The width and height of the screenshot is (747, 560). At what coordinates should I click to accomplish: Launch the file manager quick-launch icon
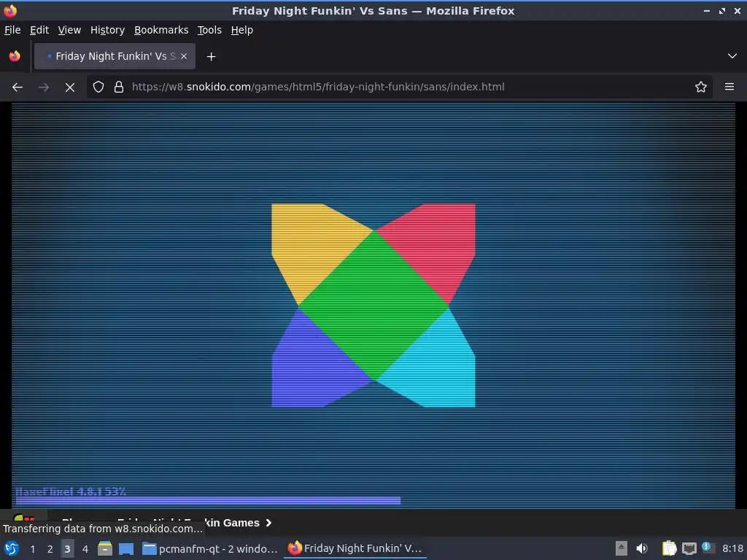pyautogui.click(x=105, y=548)
